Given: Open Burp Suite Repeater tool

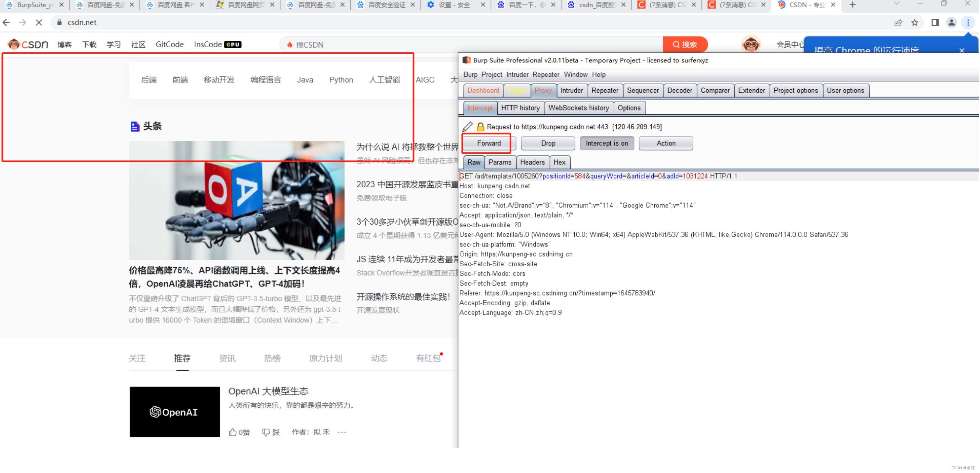Looking at the screenshot, I should 604,90.
